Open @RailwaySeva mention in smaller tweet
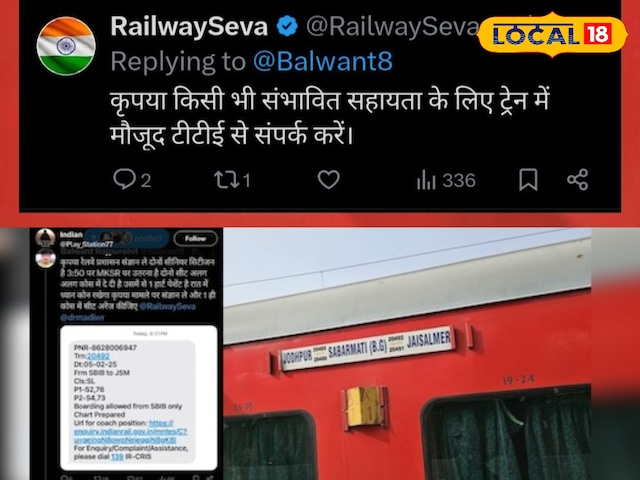The width and height of the screenshot is (640, 480). 167,307
